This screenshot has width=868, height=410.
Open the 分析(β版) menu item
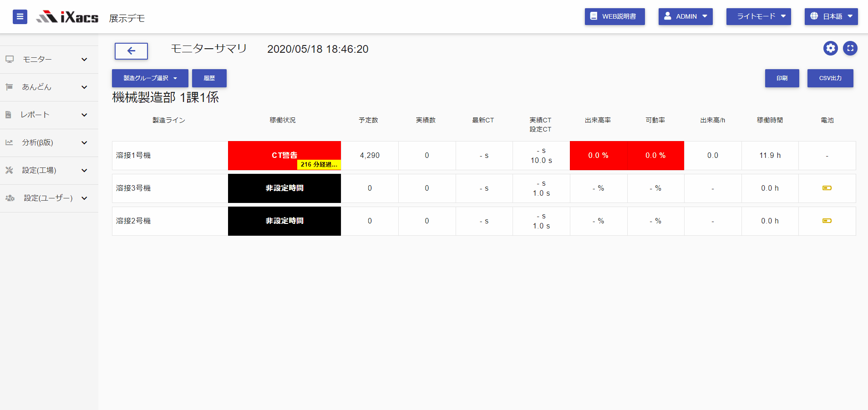(x=49, y=143)
